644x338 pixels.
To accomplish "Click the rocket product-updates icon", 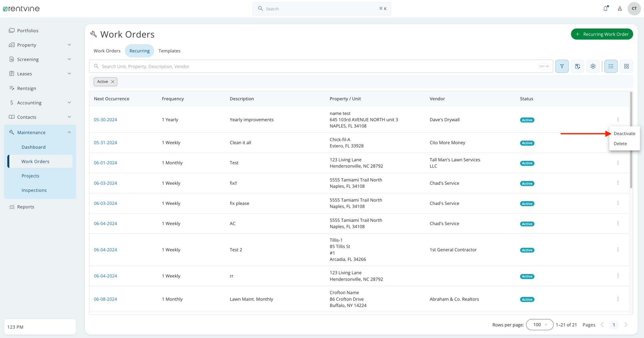I will pos(620,8).
